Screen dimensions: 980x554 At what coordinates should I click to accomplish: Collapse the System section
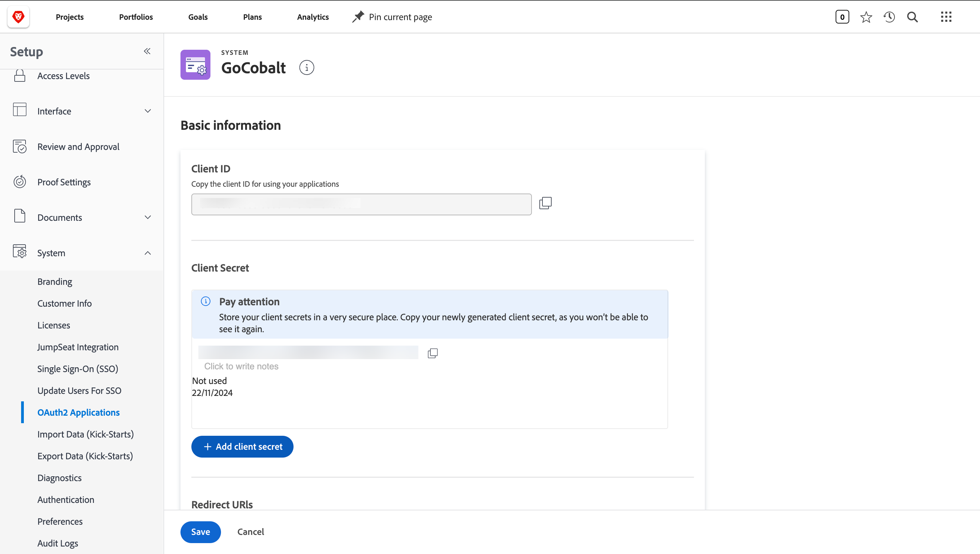tap(147, 253)
